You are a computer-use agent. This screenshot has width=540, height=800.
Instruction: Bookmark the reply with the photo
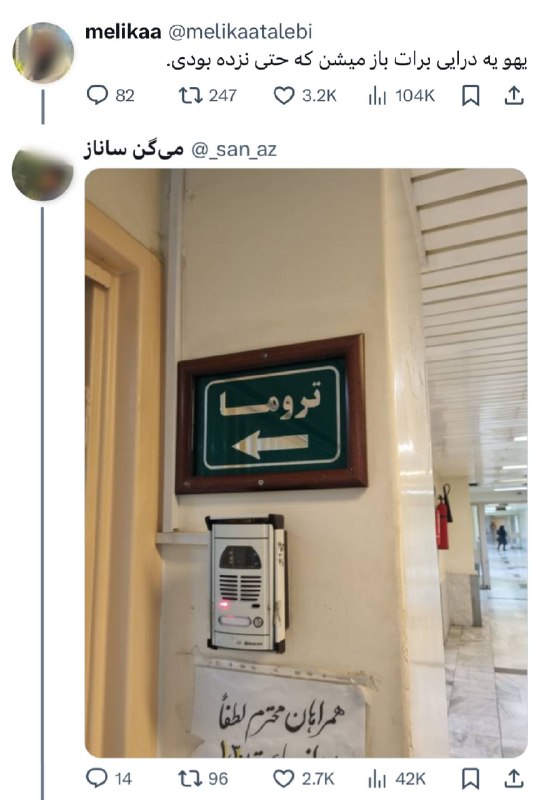(470, 779)
